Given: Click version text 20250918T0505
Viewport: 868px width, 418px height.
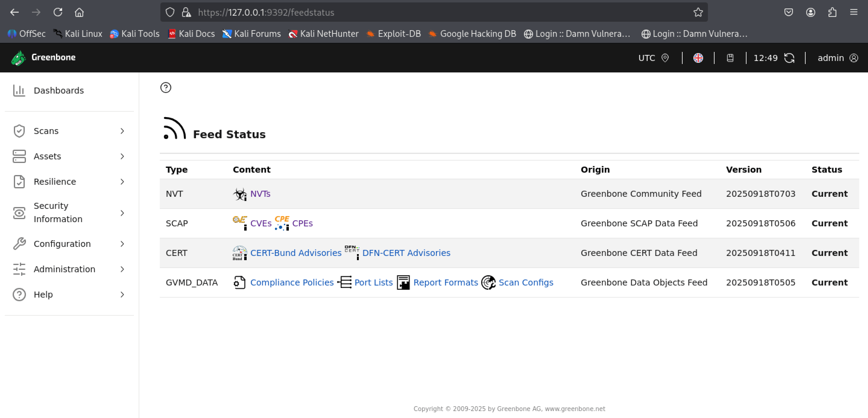Looking at the screenshot, I should (760, 282).
